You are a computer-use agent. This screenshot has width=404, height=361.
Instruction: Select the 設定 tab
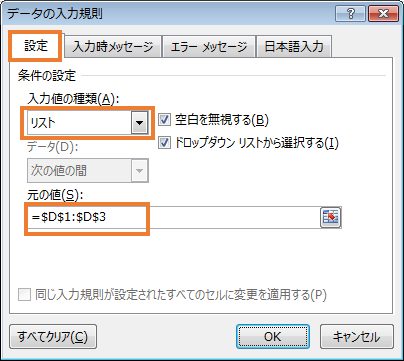tap(36, 46)
